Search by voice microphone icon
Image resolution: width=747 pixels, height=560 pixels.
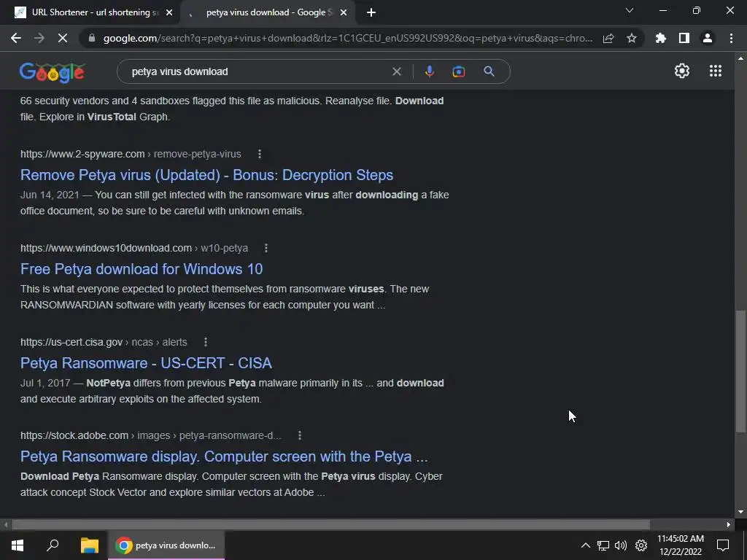click(429, 71)
